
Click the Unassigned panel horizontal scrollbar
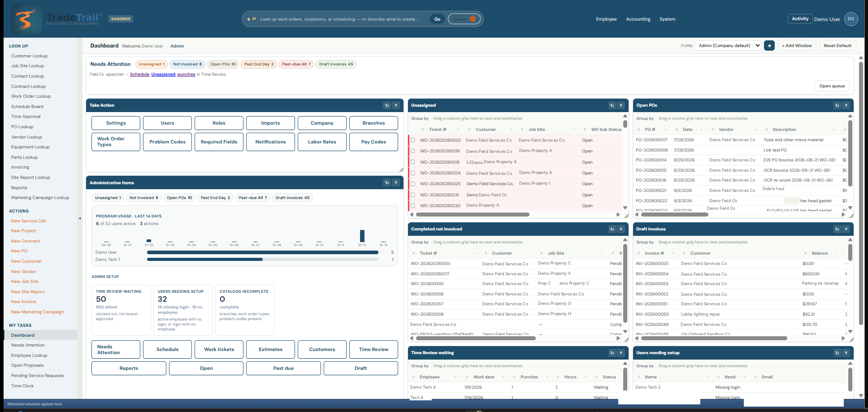click(x=472, y=215)
